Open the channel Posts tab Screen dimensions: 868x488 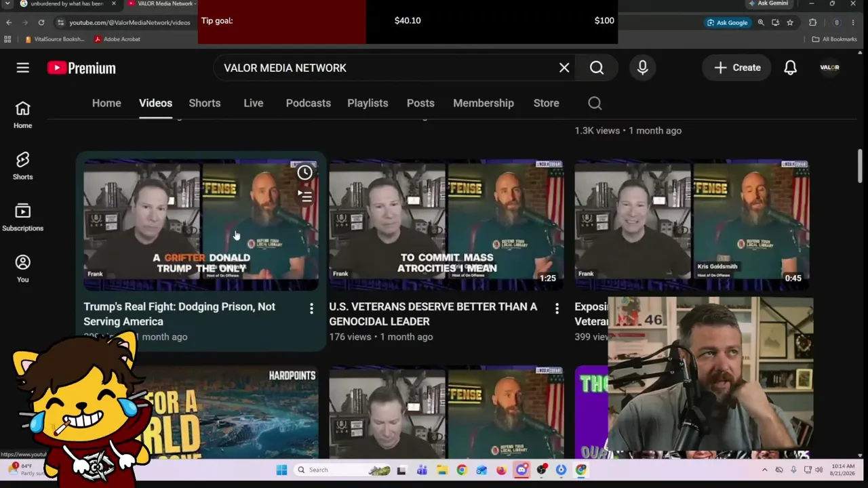pyautogui.click(x=420, y=103)
